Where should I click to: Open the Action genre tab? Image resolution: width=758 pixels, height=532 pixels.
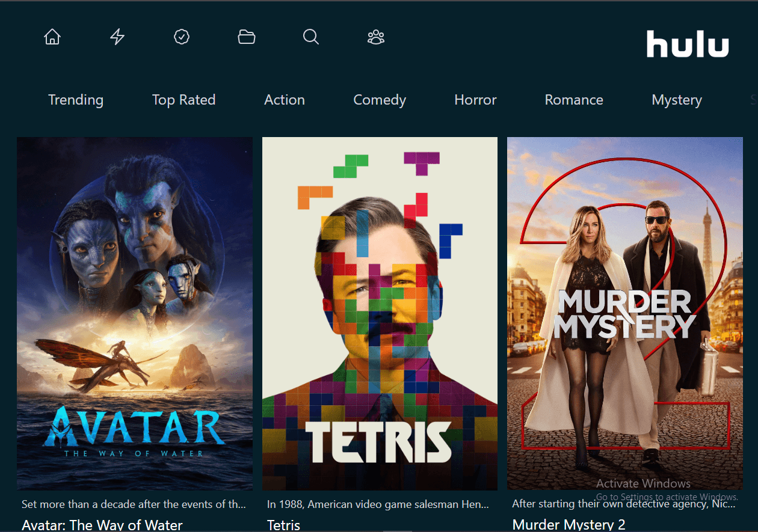[x=285, y=100]
